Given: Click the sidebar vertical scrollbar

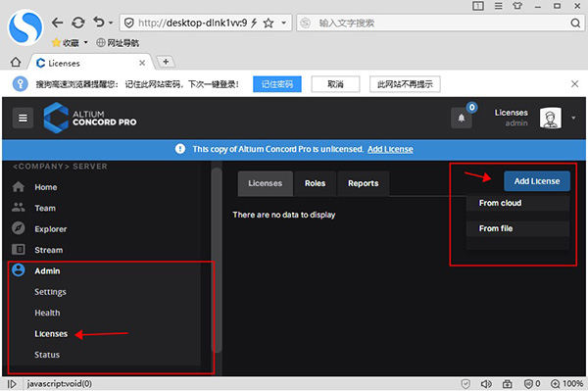Looking at the screenshot, I should tap(217, 260).
